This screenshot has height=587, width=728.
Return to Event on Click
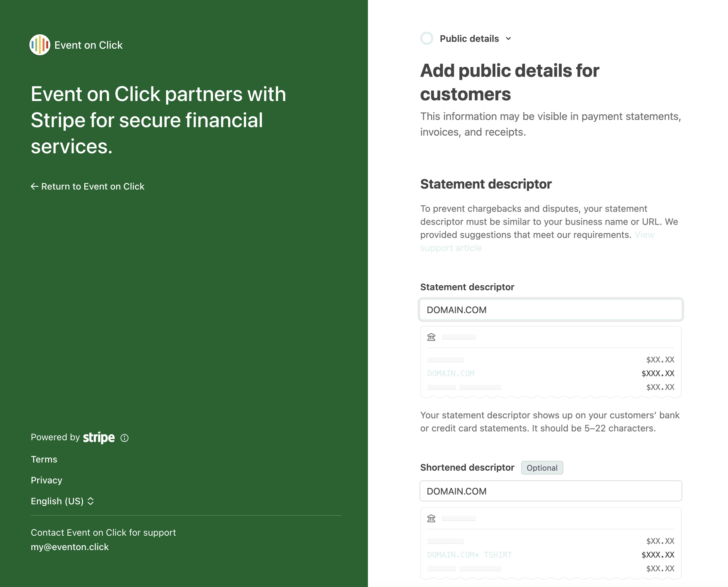(92, 186)
